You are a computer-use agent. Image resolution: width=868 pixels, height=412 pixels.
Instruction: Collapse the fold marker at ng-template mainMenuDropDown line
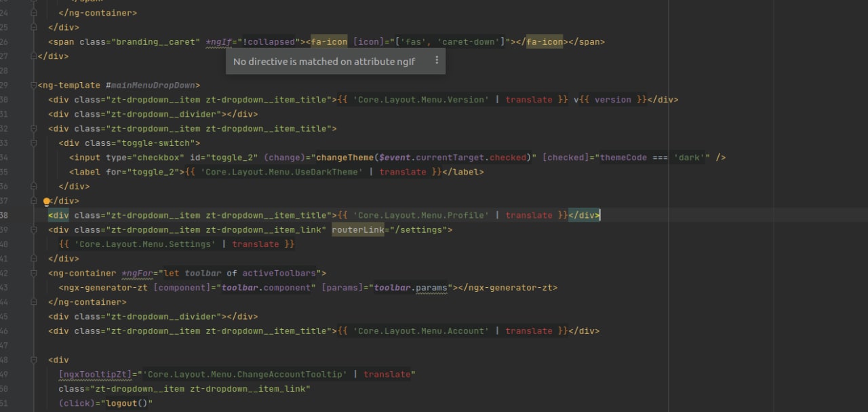[33, 85]
